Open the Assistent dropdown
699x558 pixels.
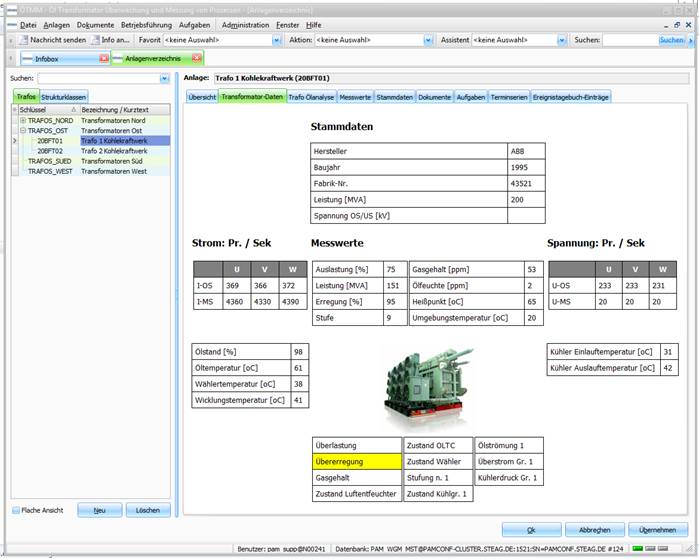click(562, 40)
